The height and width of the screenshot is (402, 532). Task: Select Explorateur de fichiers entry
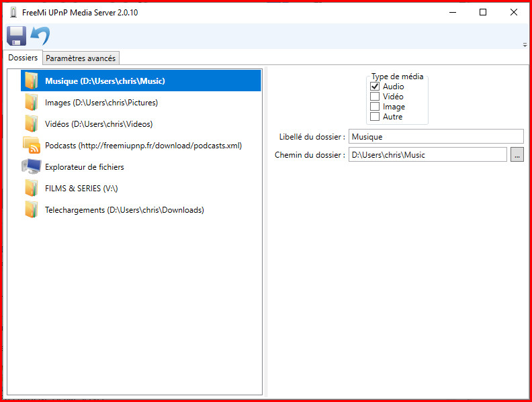click(141, 166)
